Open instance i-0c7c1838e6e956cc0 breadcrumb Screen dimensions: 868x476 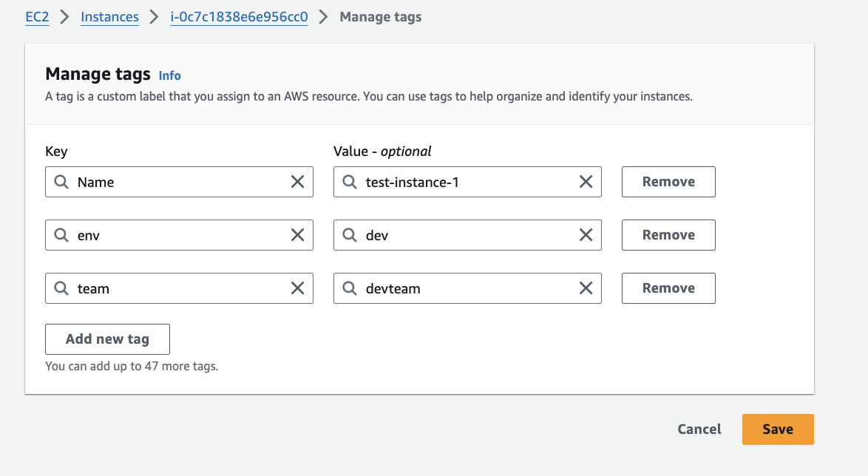point(239,17)
